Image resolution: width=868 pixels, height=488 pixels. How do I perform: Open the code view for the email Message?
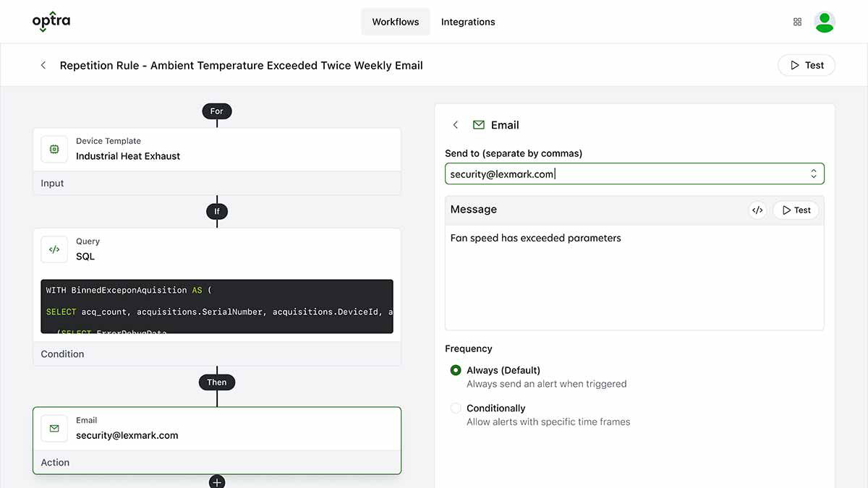click(x=757, y=210)
